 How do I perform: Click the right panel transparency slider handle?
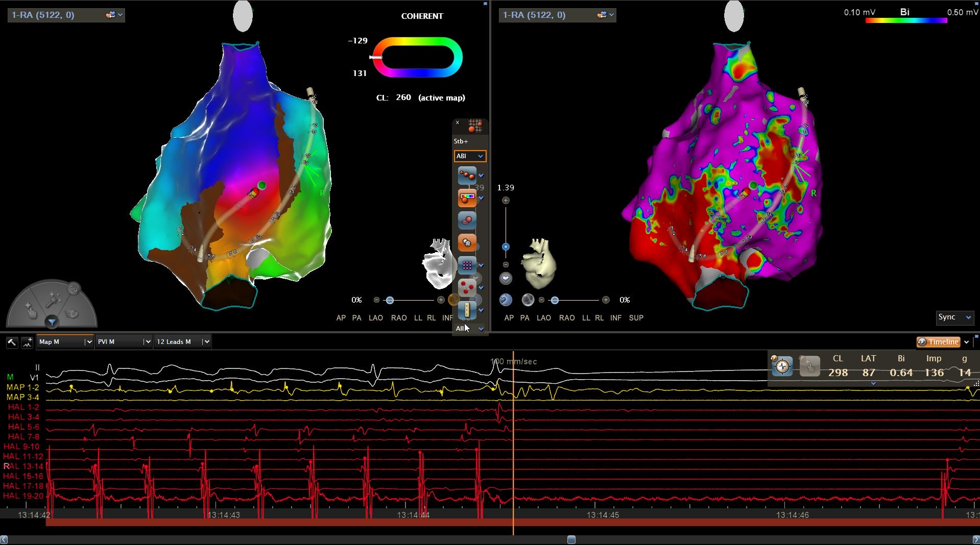(555, 300)
